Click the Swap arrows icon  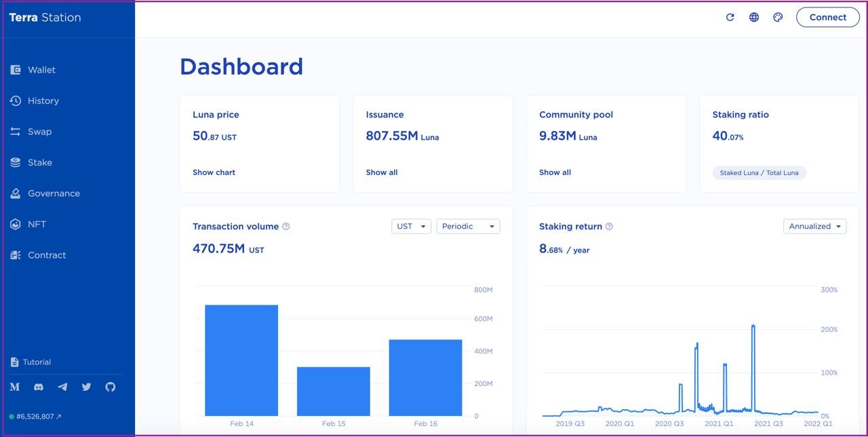point(16,132)
